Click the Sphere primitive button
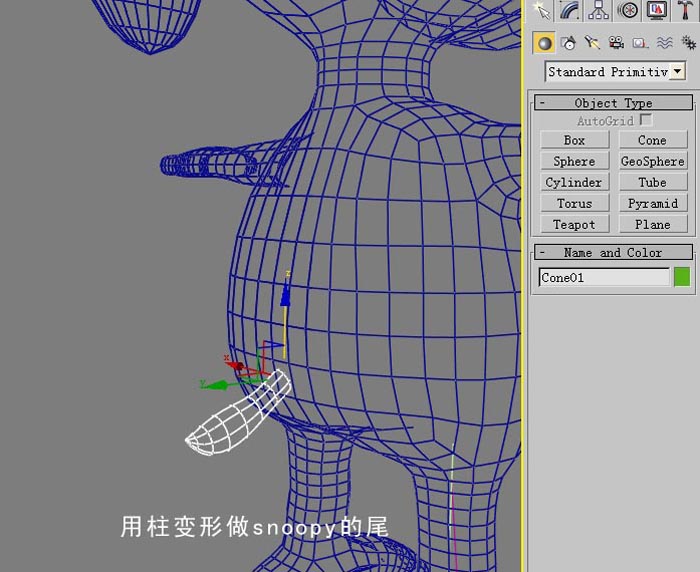This screenshot has width=700, height=572. pyautogui.click(x=575, y=161)
